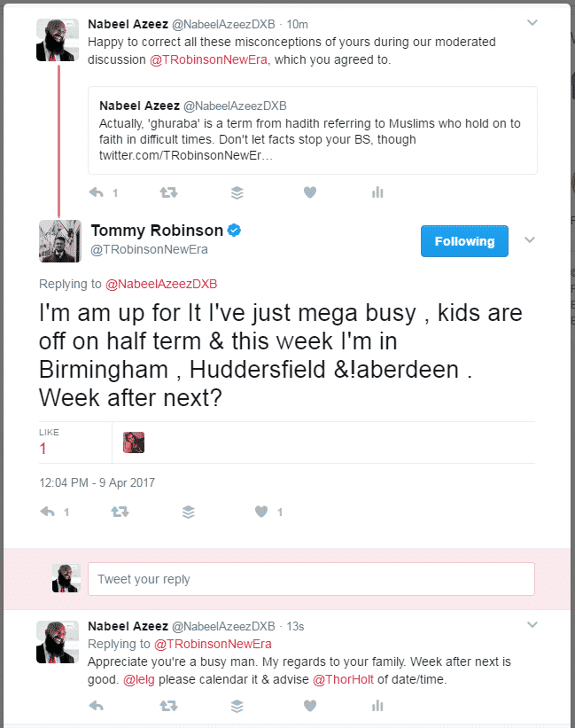Add Tommy Robinson's tweet to Buffer
Viewport: 575px width, 728px height.
tap(188, 512)
